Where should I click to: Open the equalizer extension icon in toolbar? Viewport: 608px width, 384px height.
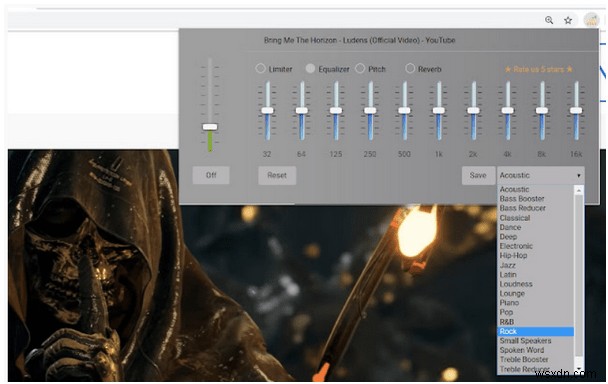point(592,20)
